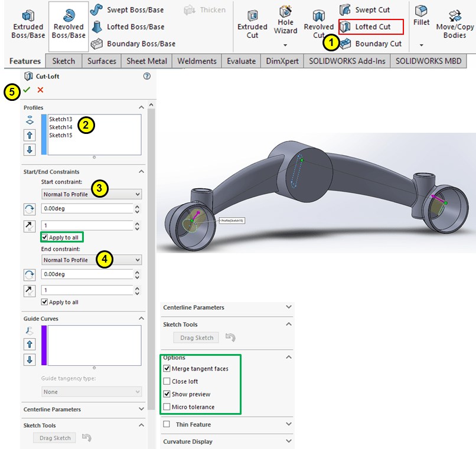476x449 pixels.
Task: Enable the Micro tolerance checkbox
Action: coord(167,407)
